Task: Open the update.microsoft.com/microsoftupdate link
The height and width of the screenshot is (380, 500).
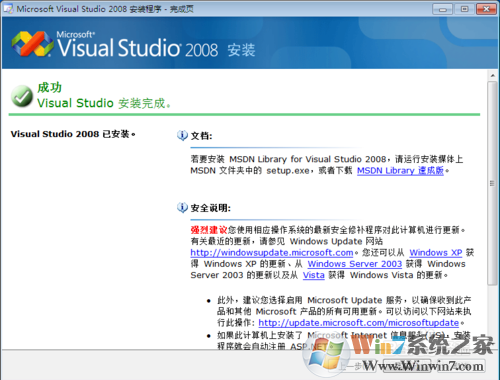Action: point(359,323)
